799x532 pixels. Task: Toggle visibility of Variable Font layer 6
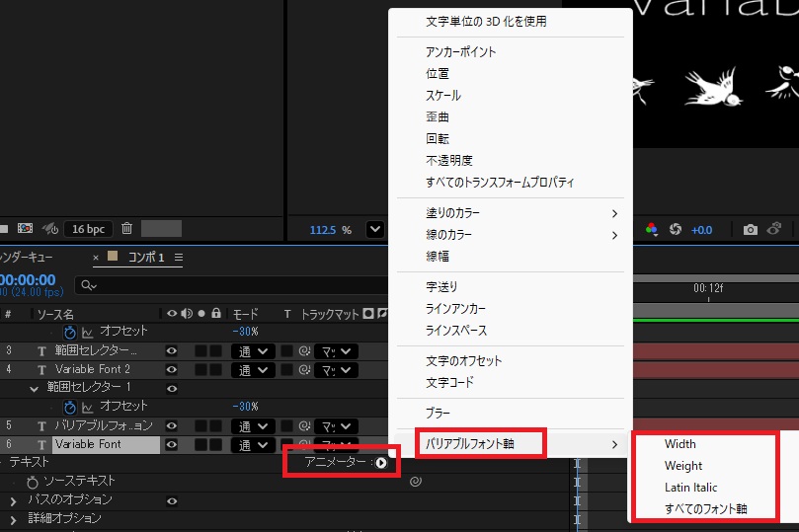(x=172, y=444)
